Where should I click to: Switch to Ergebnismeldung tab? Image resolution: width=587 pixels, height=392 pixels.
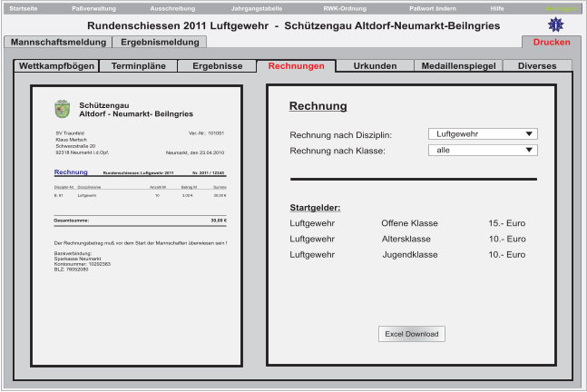tap(160, 42)
